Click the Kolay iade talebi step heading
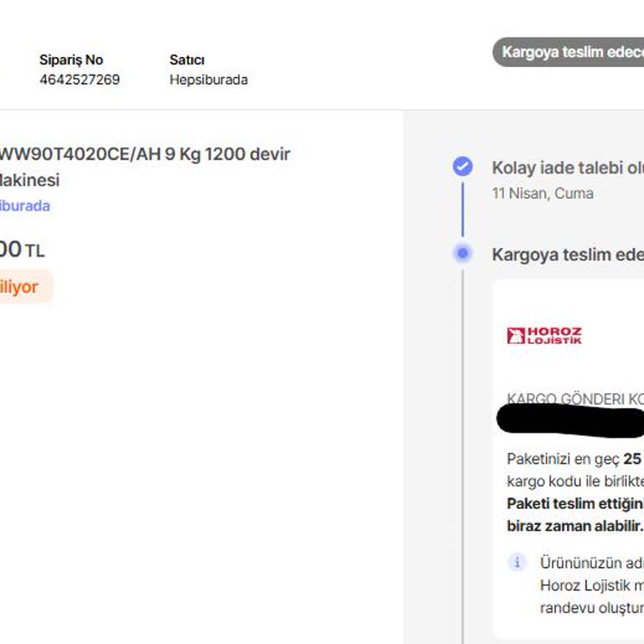Screen dimensions: 644x644 tap(568, 168)
